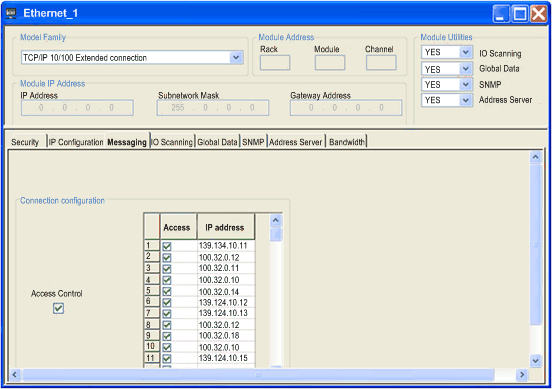Click the Subnetwork Mask field
This screenshot has width=552, height=389.
coord(213,108)
